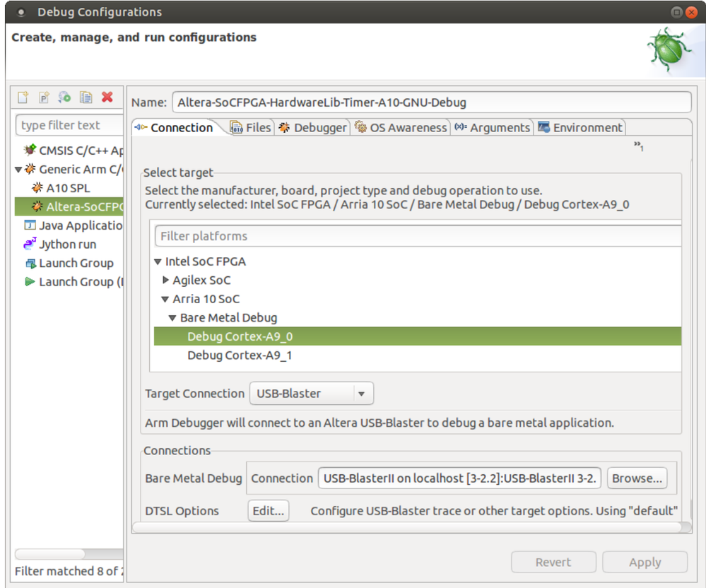
Task: Switch to the Connection tab
Action: tap(174, 128)
